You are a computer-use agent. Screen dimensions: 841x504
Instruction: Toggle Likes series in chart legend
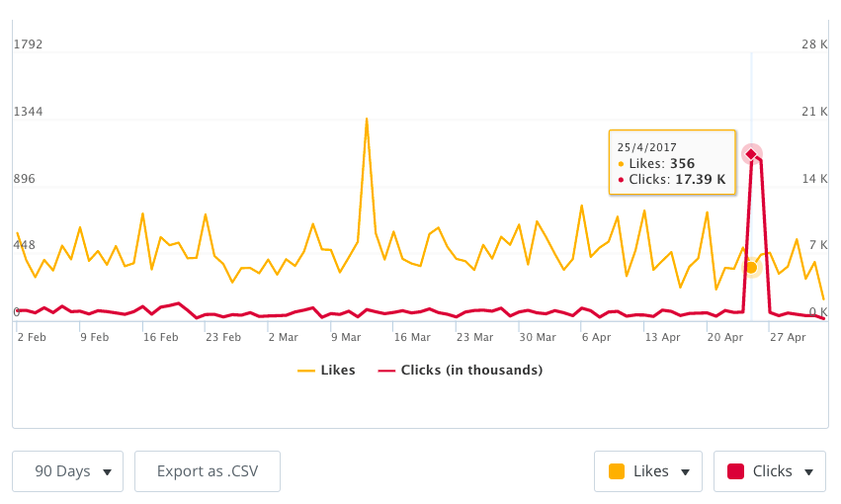(x=326, y=371)
